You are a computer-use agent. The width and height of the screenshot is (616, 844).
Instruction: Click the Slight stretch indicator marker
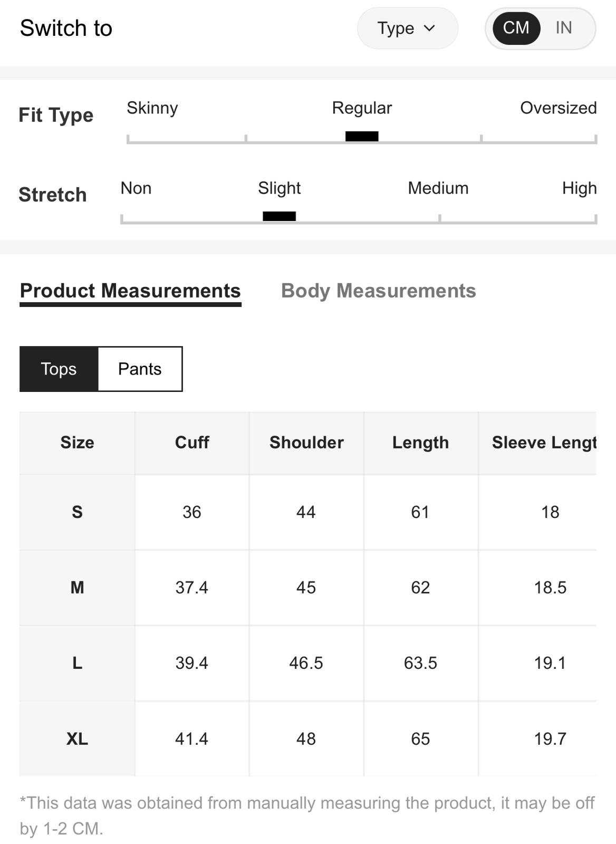click(x=279, y=216)
